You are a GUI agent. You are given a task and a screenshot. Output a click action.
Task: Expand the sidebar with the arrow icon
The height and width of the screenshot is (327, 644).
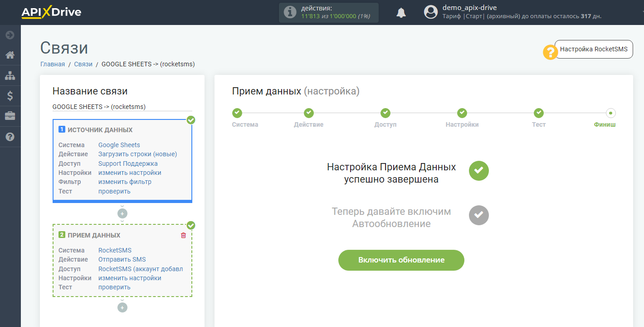click(10, 35)
